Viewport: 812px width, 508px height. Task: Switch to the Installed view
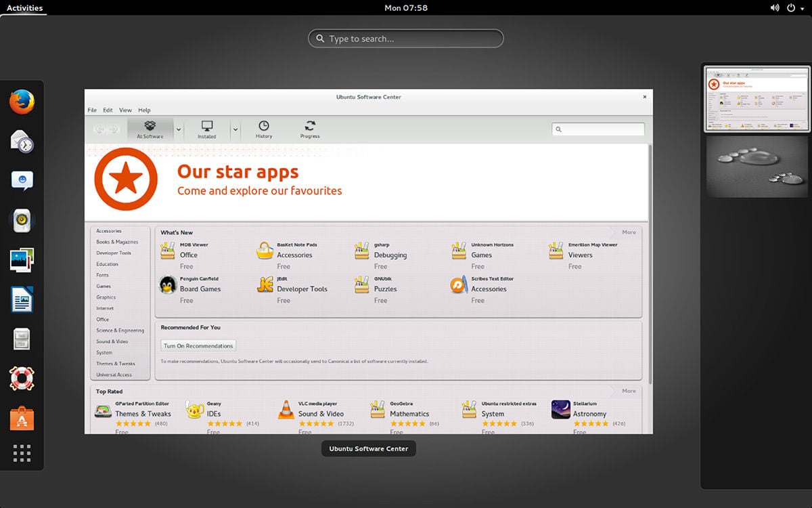point(207,129)
